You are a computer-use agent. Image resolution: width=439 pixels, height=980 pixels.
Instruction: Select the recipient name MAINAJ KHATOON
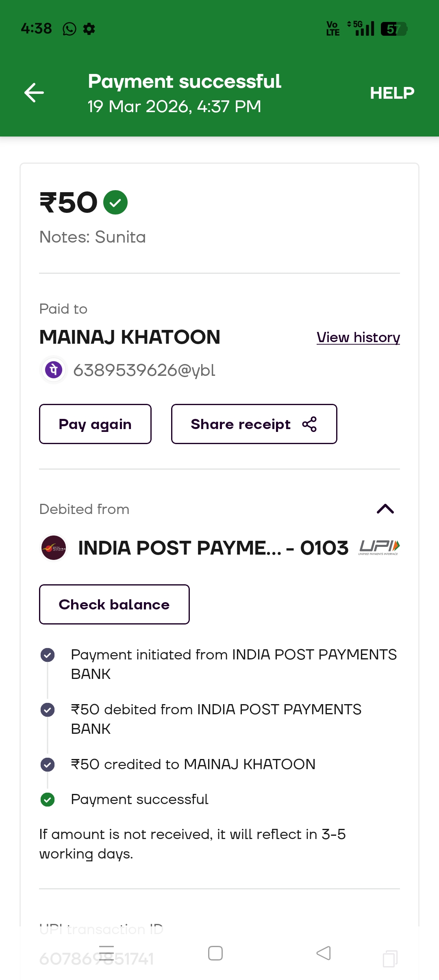[130, 337]
